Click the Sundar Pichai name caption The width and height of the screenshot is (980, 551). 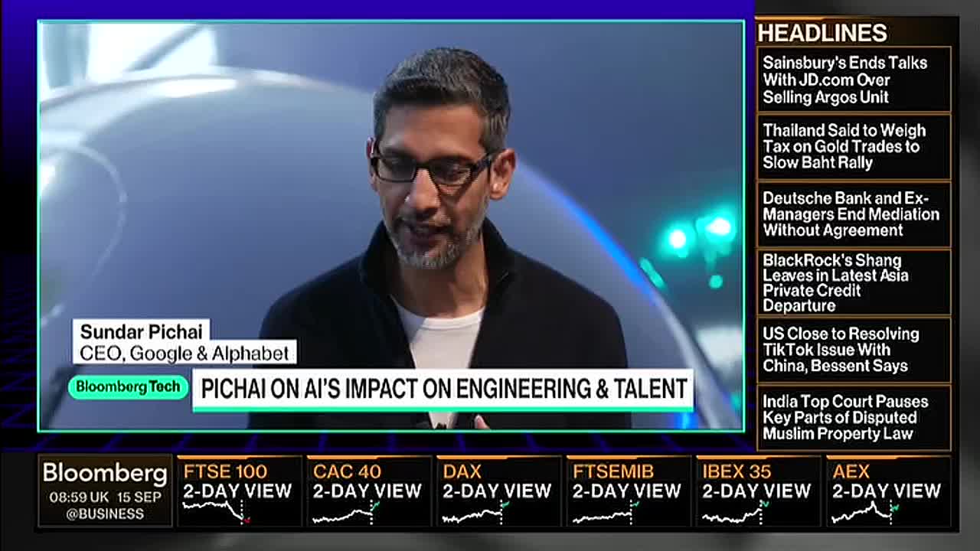click(142, 331)
